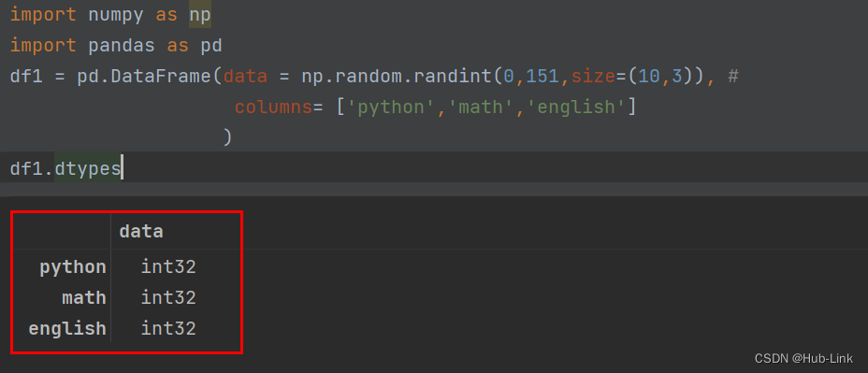Screen dimensions: 868x373
Task: Place cursor after df1.dtypes
Action: tap(122, 169)
